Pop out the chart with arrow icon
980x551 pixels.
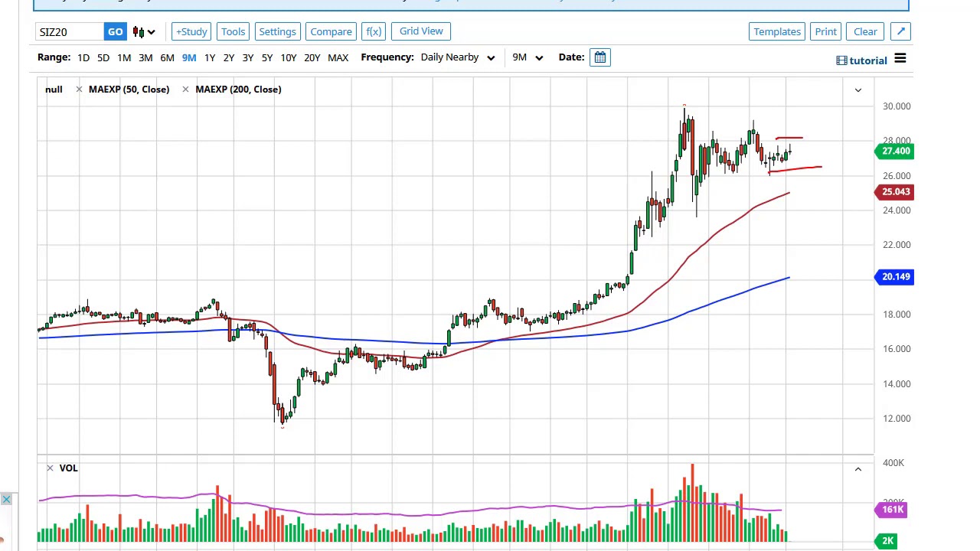(901, 31)
